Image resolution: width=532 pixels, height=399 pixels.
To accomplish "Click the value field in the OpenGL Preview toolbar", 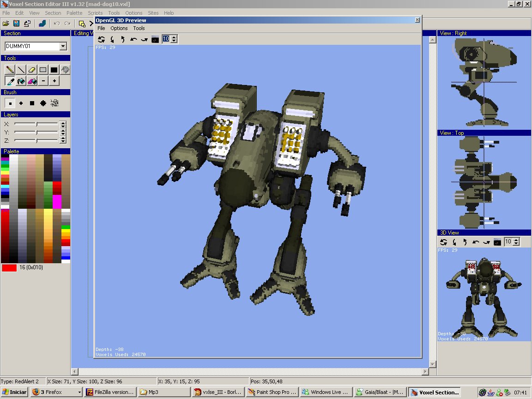I will [166, 39].
